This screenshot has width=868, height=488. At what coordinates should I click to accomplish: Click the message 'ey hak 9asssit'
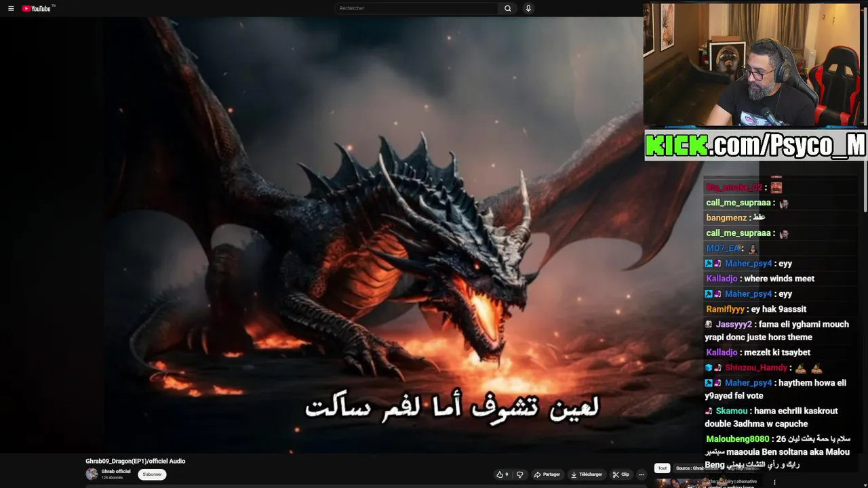click(778, 309)
